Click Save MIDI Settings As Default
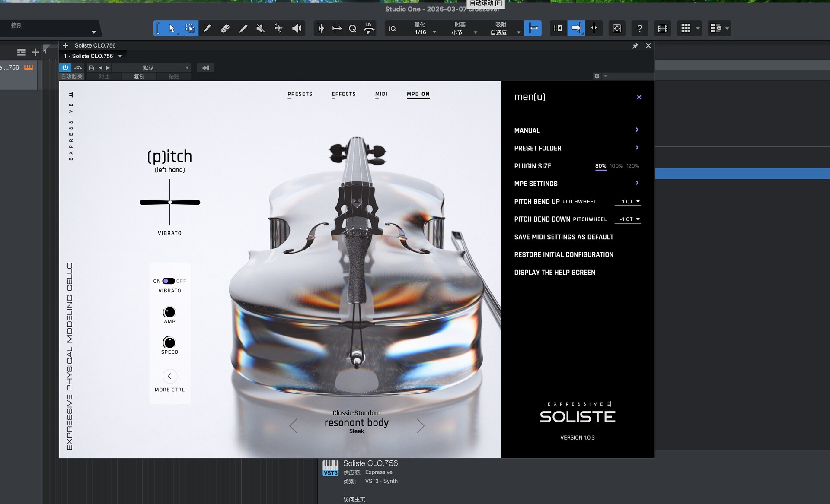 pos(564,237)
